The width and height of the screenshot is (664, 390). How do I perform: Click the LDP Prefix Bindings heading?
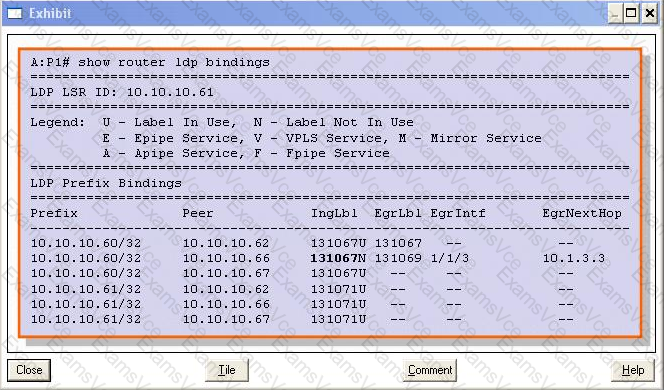click(x=106, y=183)
